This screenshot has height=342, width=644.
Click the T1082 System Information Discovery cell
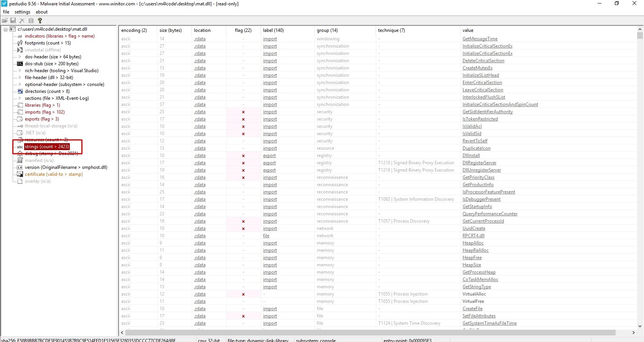pos(416,199)
